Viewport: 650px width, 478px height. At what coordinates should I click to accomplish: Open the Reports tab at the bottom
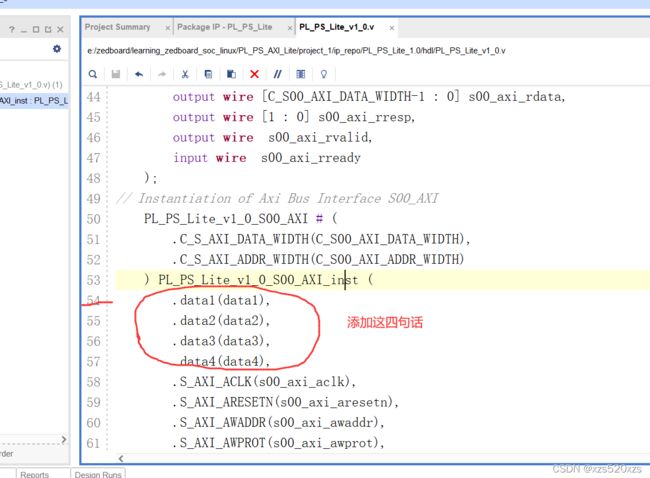[34, 474]
